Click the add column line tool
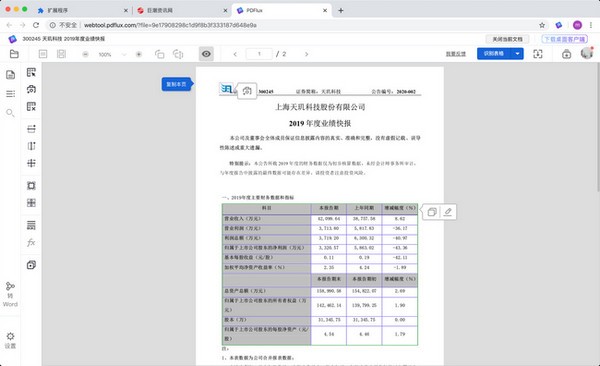This screenshot has height=366, width=600. [x=31, y=146]
